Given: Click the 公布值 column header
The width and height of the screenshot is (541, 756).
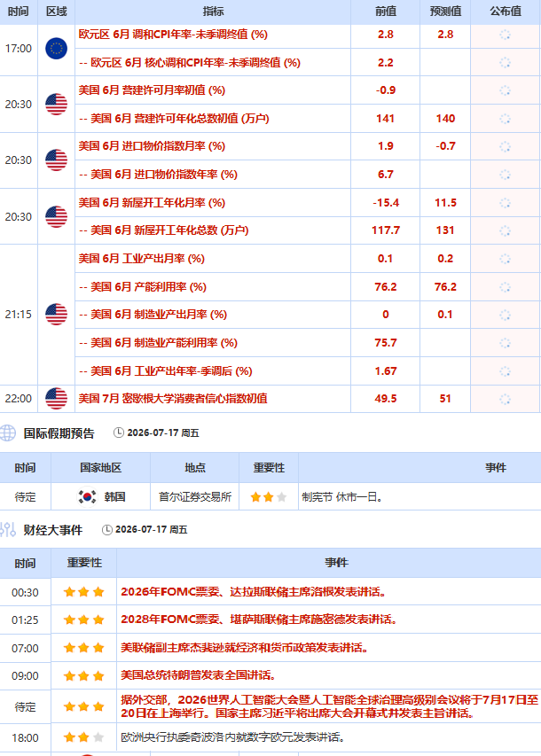Looking at the screenshot, I should 506,12.
